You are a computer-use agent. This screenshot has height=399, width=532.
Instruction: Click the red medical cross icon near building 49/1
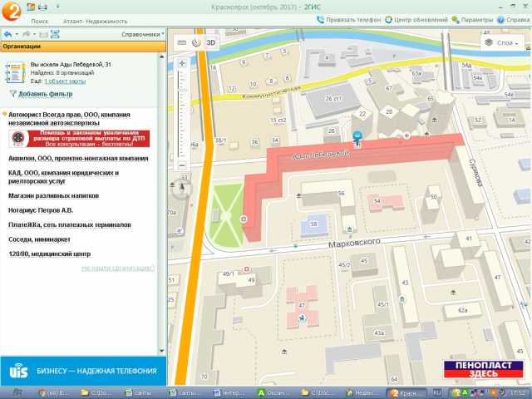(x=247, y=269)
